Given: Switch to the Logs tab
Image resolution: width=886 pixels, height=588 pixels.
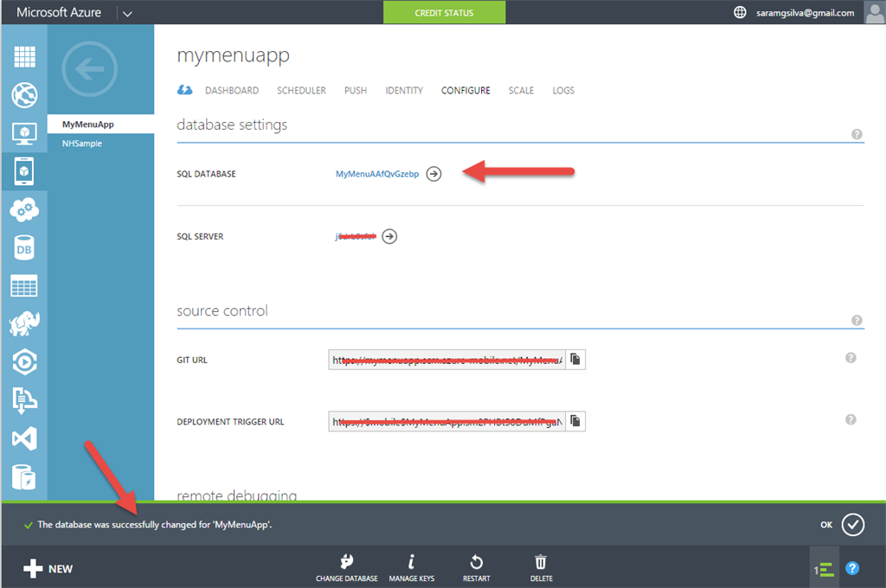Looking at the screenshot, I should 563,91.
